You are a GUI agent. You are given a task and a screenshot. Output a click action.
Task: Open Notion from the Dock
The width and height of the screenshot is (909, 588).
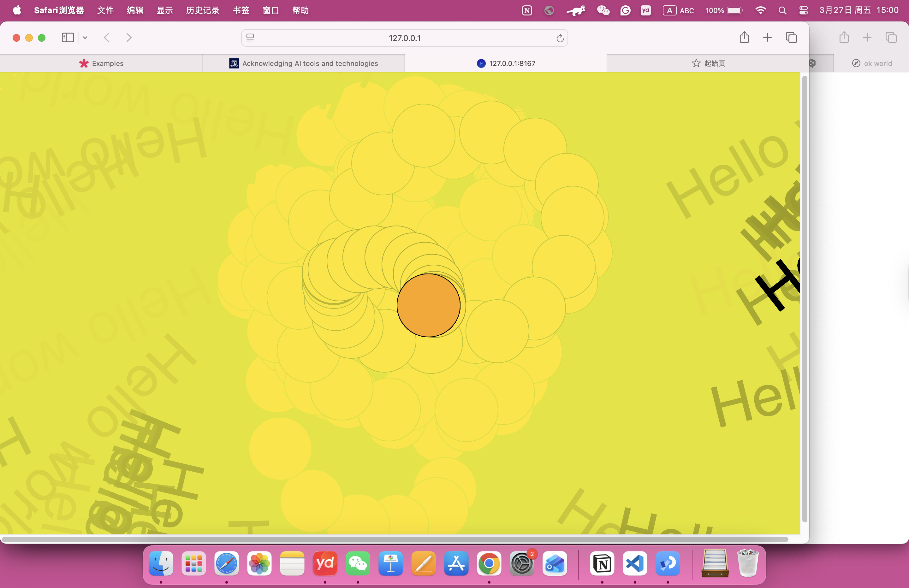pyautogui.click(x=602, y=563)
